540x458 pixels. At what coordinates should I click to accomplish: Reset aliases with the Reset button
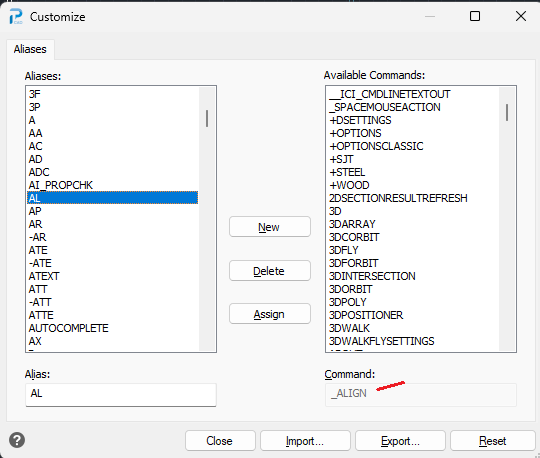coord(492,440)
